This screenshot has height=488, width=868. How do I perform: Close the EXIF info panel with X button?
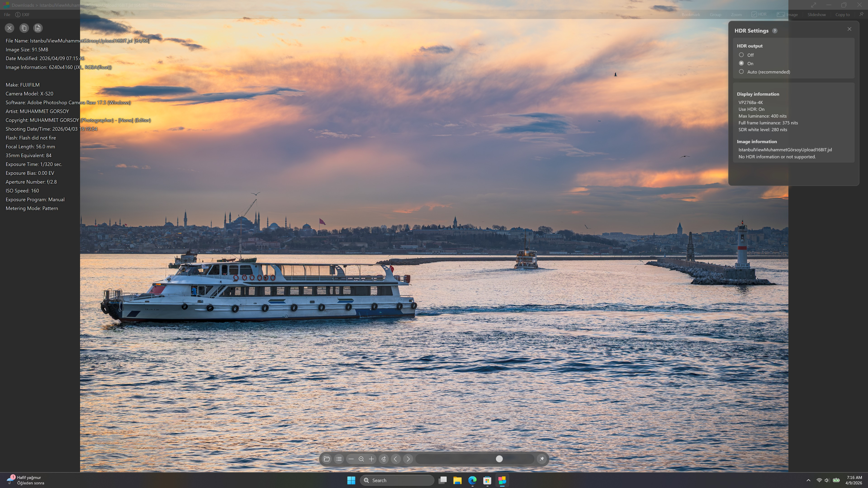pos(9,28)
